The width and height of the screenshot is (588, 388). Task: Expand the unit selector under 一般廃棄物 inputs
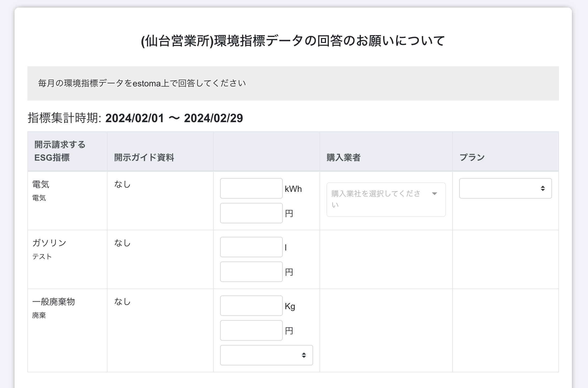click(x=266, y=355)
